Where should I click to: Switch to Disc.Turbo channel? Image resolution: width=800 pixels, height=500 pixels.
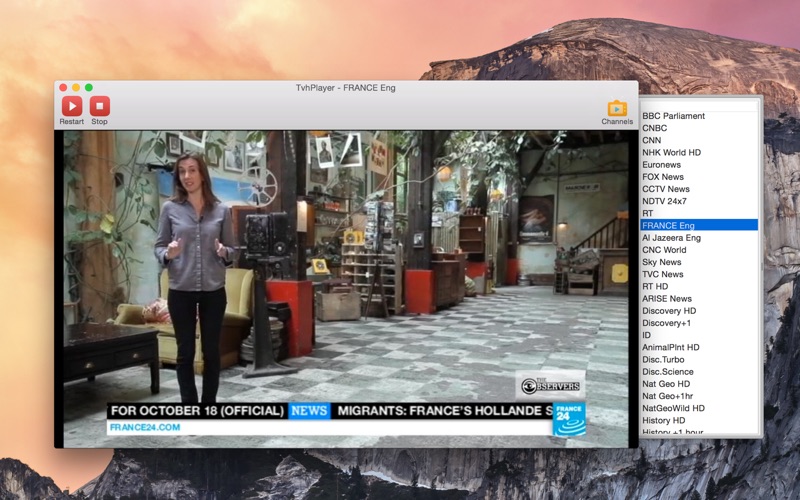tap(699, 360)
